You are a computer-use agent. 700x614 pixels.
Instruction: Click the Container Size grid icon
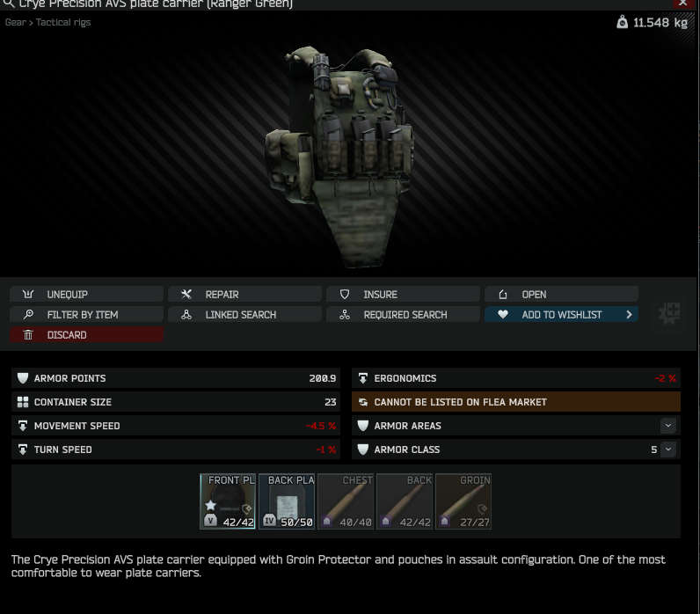(23, 402)
